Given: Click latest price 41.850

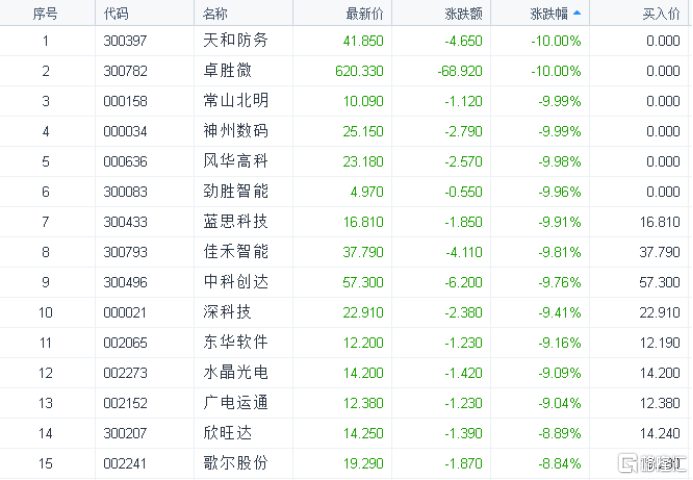Looking at the screenshot, I should click(363, 41).
